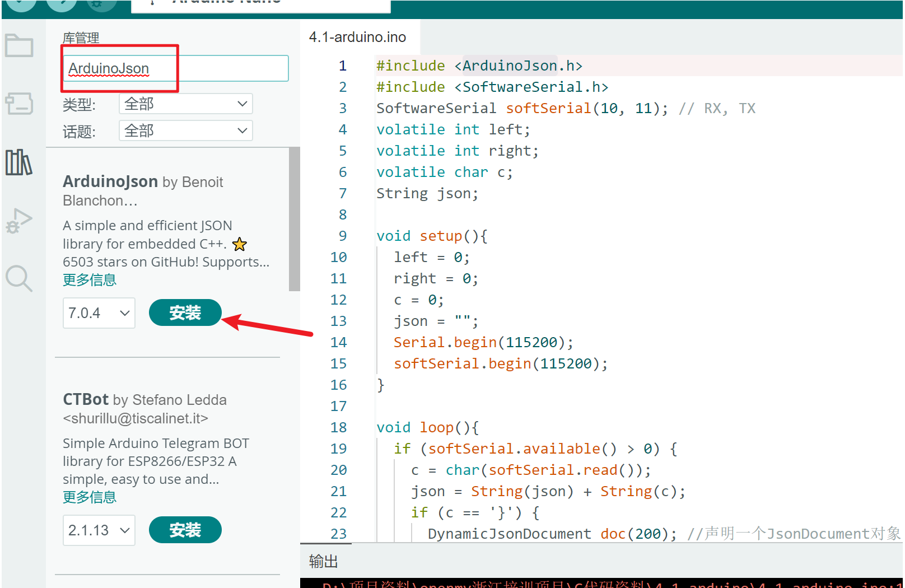Open the 类型 dropdown
Image resolution: width=905 pixels, height=588 pixels.
186,104
